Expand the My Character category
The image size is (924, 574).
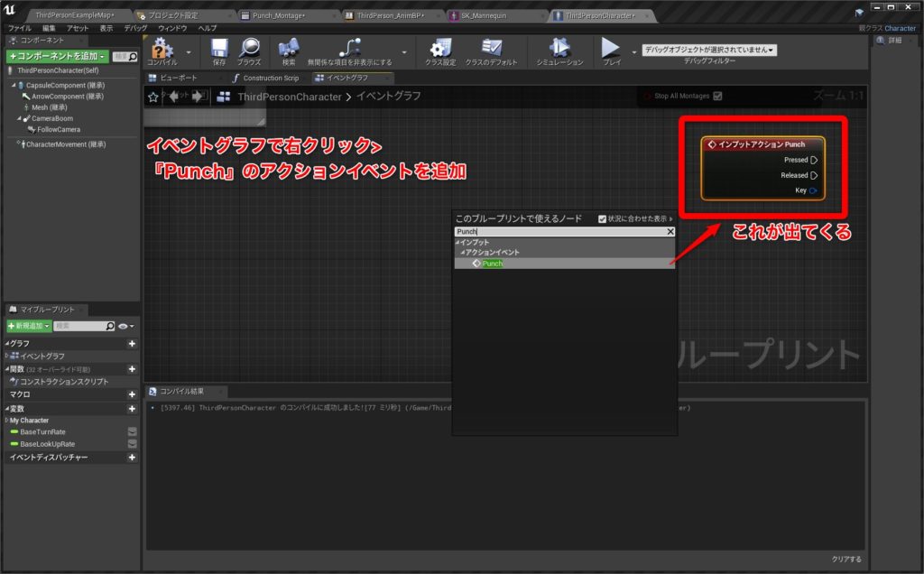click(x=7, y=421)
